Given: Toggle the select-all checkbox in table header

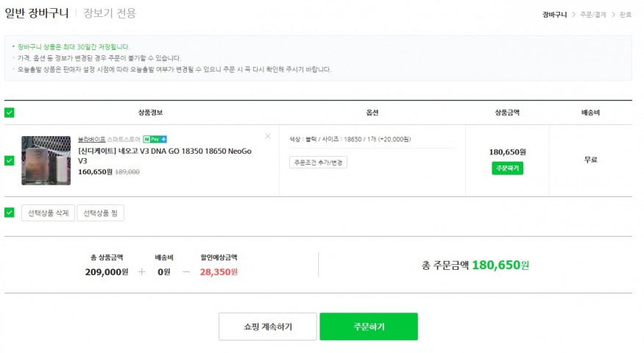Looking at the screenshot, I should [x=10, y=113].
